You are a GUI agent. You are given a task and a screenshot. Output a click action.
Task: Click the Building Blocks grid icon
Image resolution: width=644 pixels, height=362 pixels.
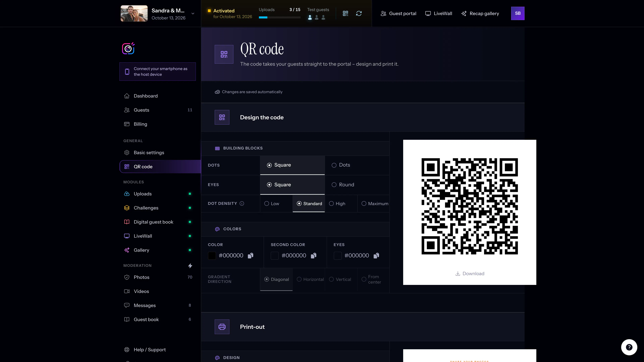click(x=217, y=148)
